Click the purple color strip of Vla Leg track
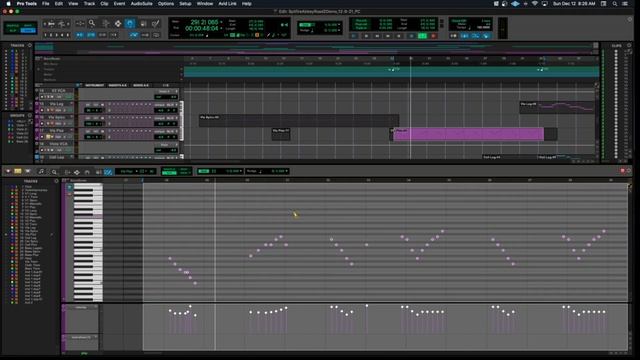This screenshot has width=640, height=360. 37,107
